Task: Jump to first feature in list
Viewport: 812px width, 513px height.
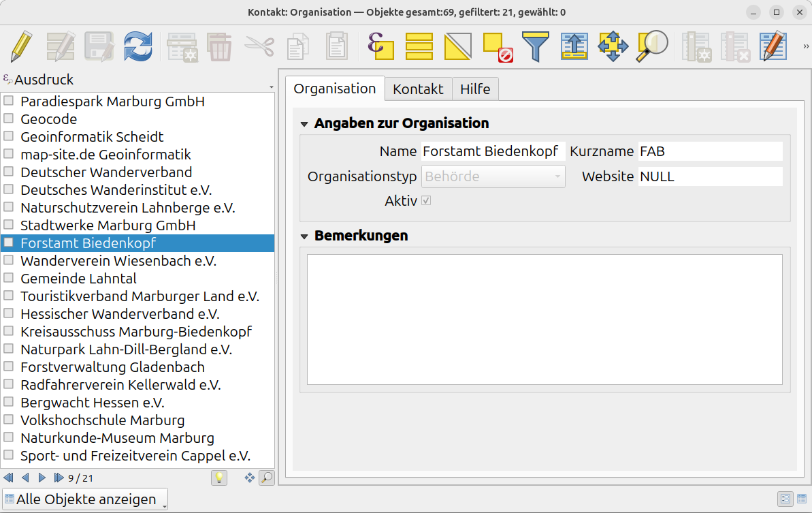Action: [8, 478]
